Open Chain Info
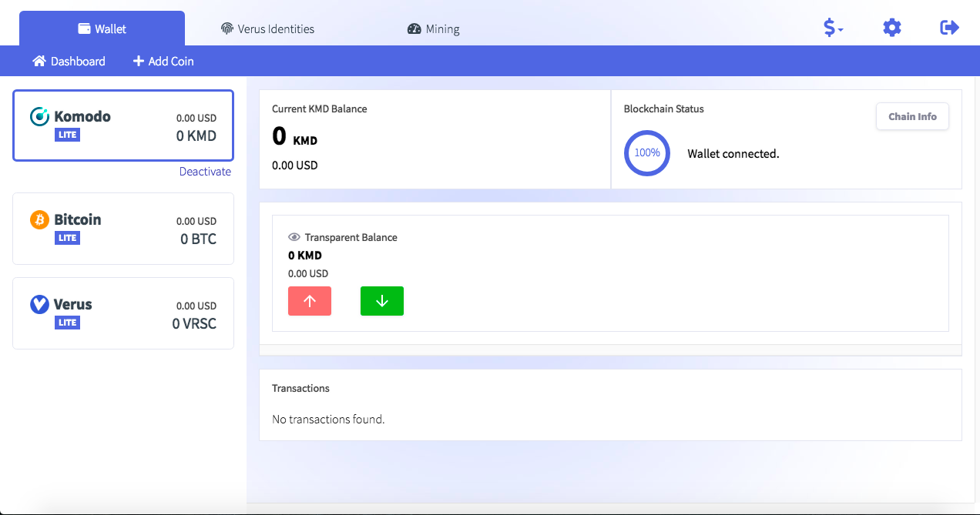980x515 pixels. [912, 116]
